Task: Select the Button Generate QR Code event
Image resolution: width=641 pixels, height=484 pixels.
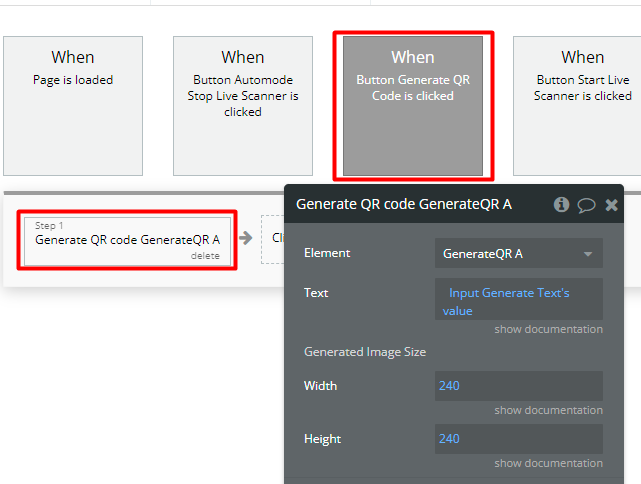Action: (x=413, y=106)
